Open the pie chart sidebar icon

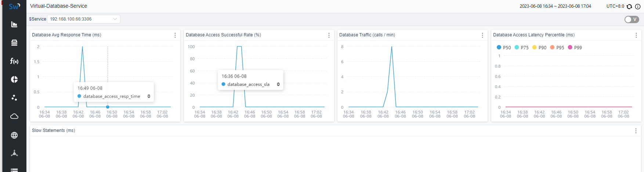(14, 79)
